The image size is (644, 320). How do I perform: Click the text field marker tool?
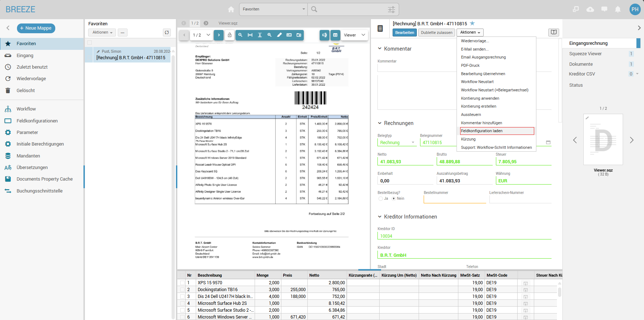tap(289, 35)
